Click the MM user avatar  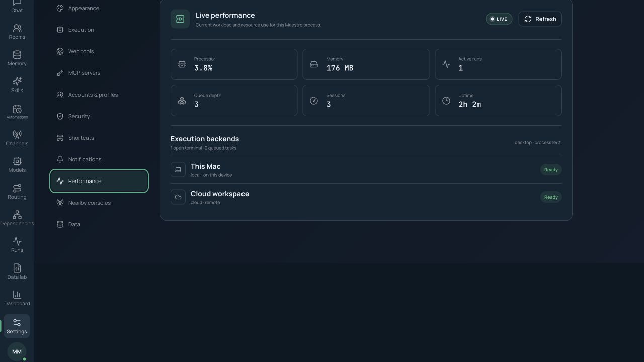17,352
